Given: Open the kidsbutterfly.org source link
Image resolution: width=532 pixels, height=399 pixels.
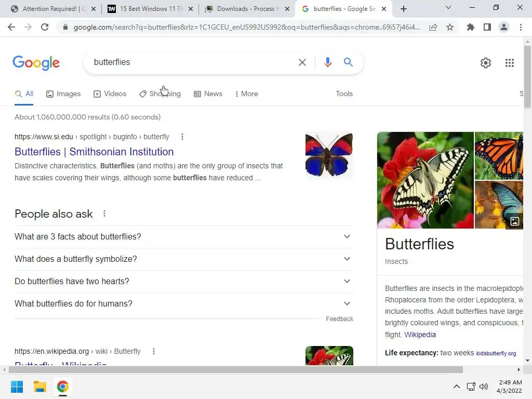Looking at the screenshot, I should click(x=496, y=353).
